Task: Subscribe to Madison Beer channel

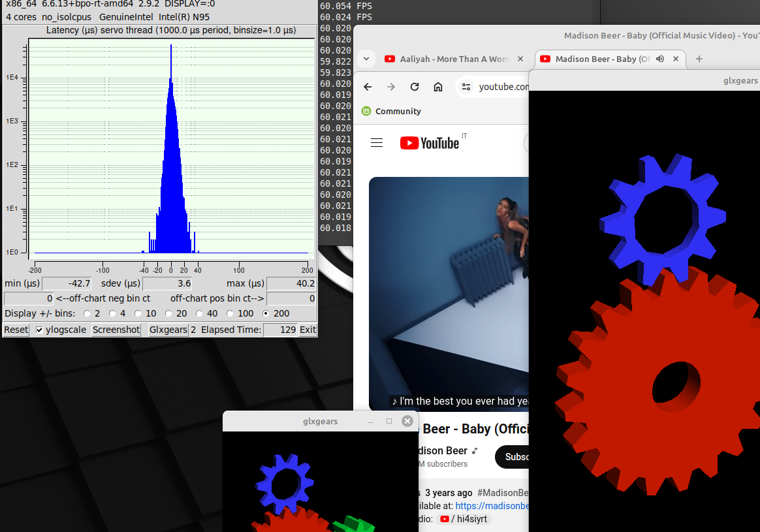Action: [x=512, y=457]
